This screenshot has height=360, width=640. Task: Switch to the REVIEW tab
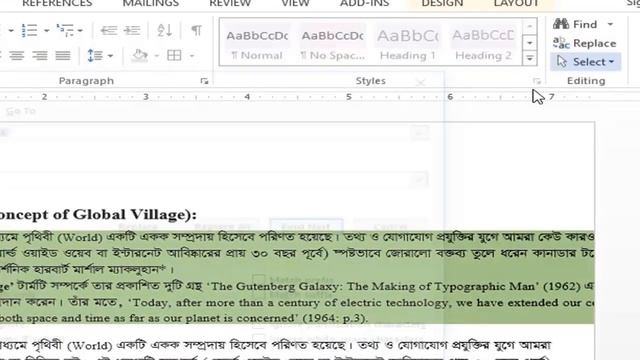coord(230,4)
